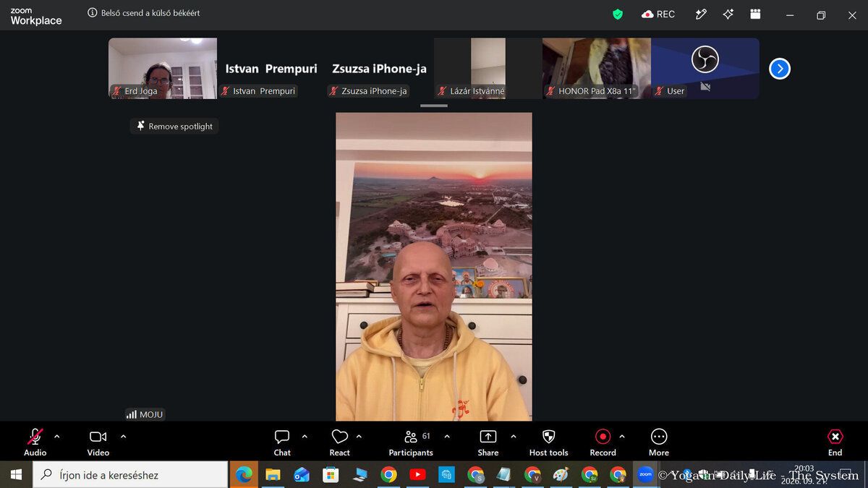868x488 pixels.
Task: Open YouTube from the taskbar
Action: [x=417, y=475]
